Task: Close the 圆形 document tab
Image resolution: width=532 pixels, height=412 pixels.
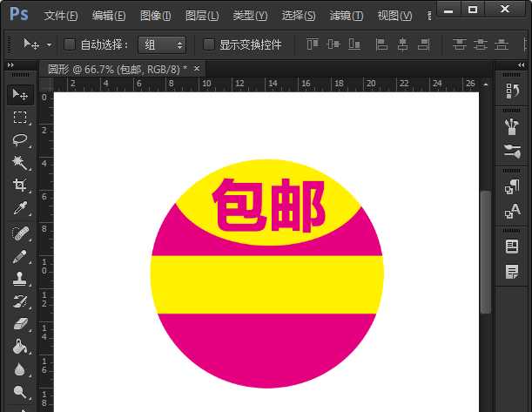Action: click(x=197, y=69)
